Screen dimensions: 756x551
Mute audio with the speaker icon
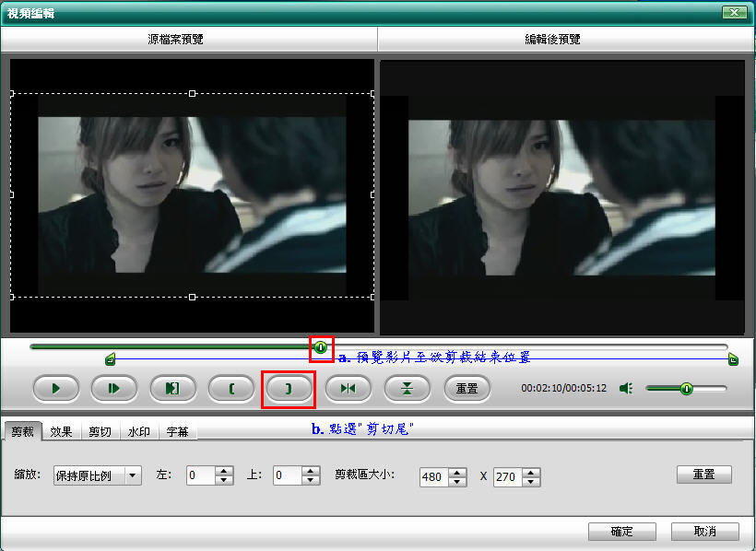tap(627, 389)
